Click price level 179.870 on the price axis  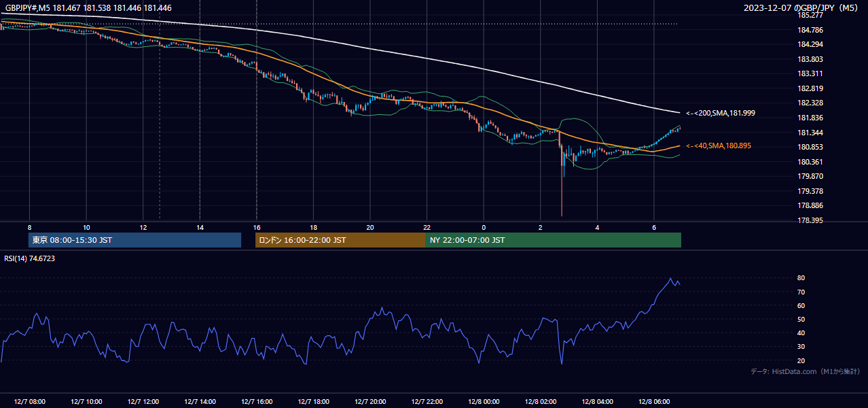[x=810, y=176]
